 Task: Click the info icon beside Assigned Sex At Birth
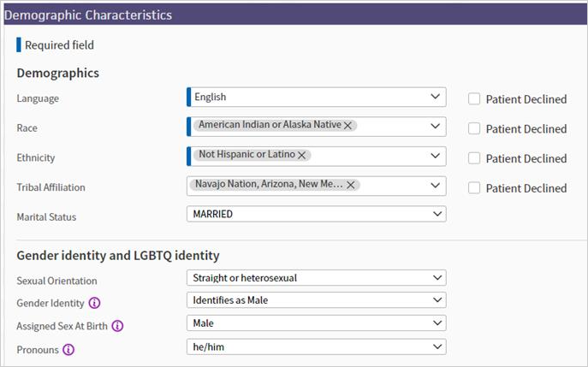(118, 326)
